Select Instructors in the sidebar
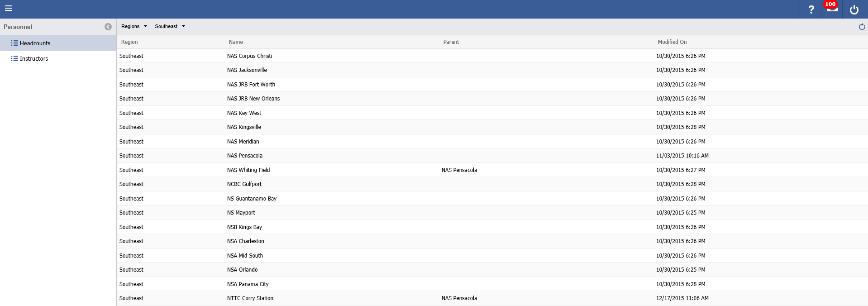 click(34, 59)
